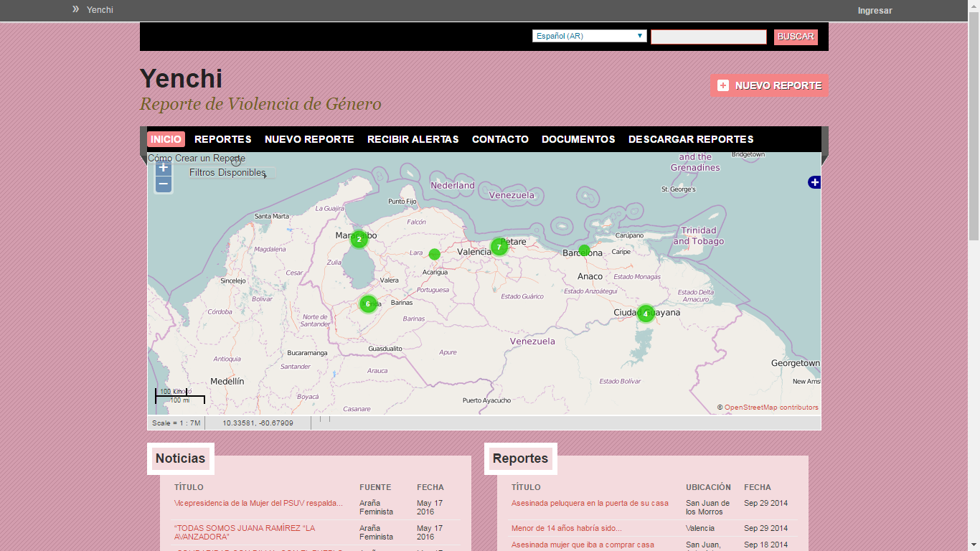The image size is (980, 551).
Task: Expand the Filtros Disponibles panel
Action: (227, 173)
